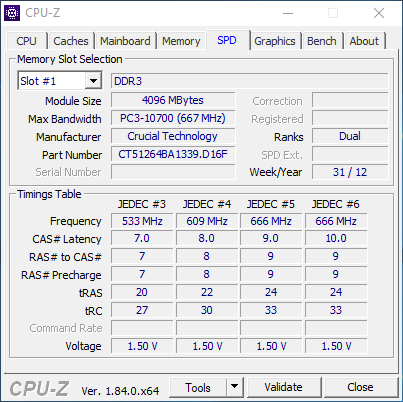Select the 609 MHz frequency cell
Viewport: 403px width, 402px height.
[x=207, y=221]
